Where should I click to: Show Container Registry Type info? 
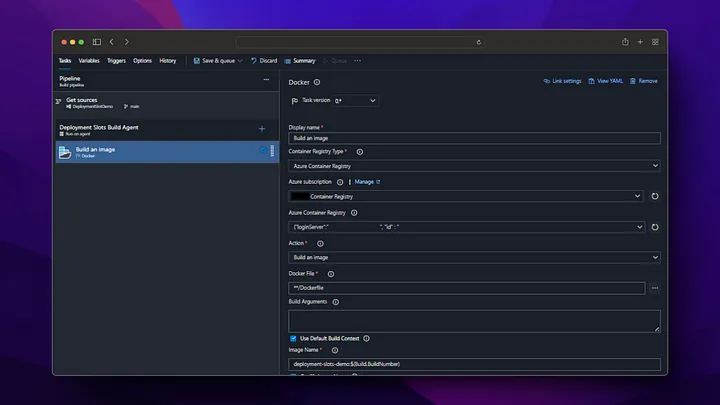(360, 152)
